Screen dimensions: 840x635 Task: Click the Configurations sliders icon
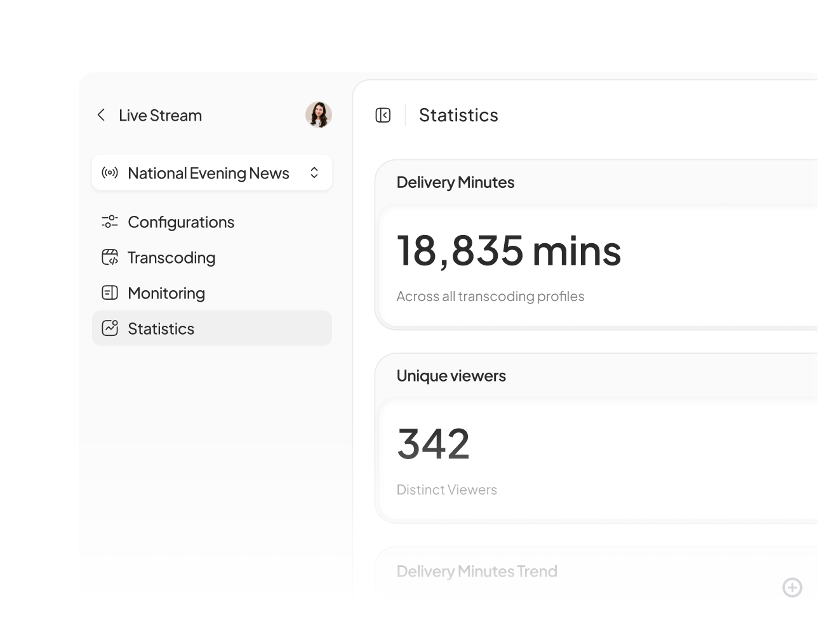tap(110, 222)
